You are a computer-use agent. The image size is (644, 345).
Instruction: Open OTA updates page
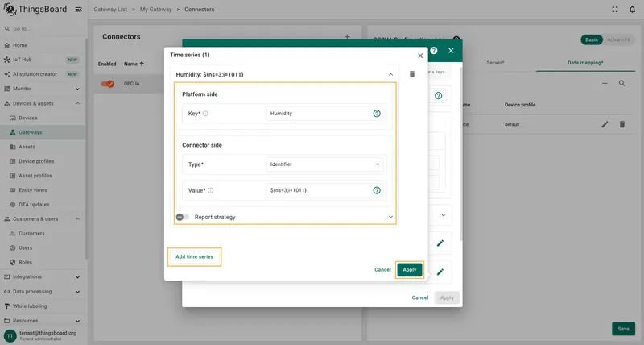[x=43, y=205]
